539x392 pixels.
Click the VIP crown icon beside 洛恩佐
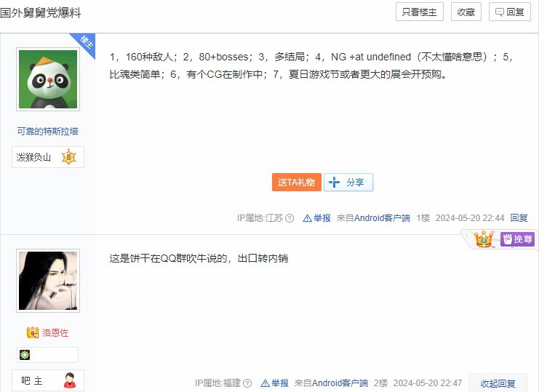[33, 332]
